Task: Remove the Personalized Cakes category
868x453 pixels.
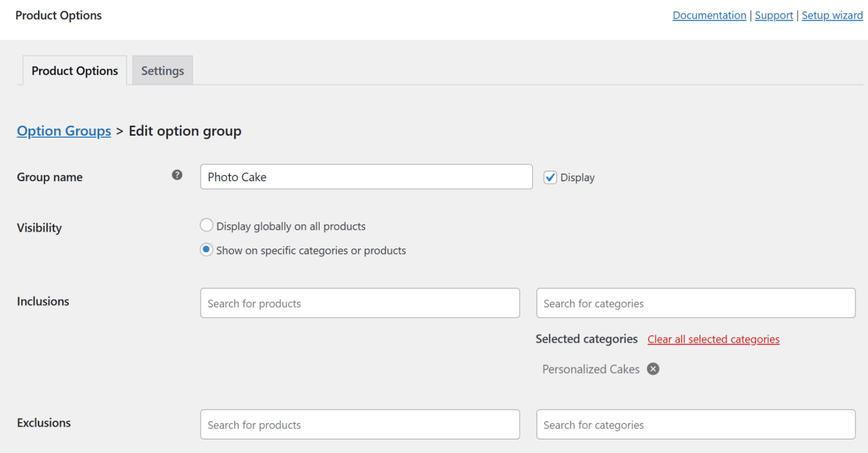Action: coord(653,369)
